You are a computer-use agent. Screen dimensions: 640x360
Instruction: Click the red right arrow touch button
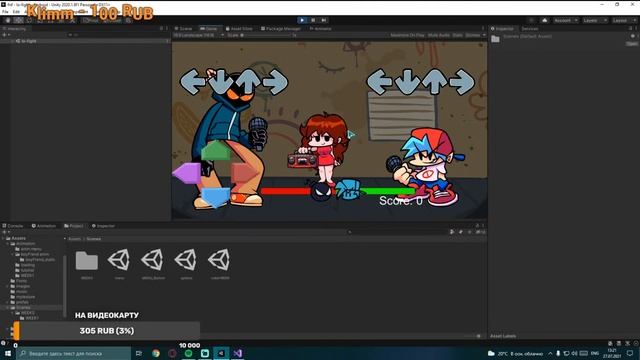(245, 173)
